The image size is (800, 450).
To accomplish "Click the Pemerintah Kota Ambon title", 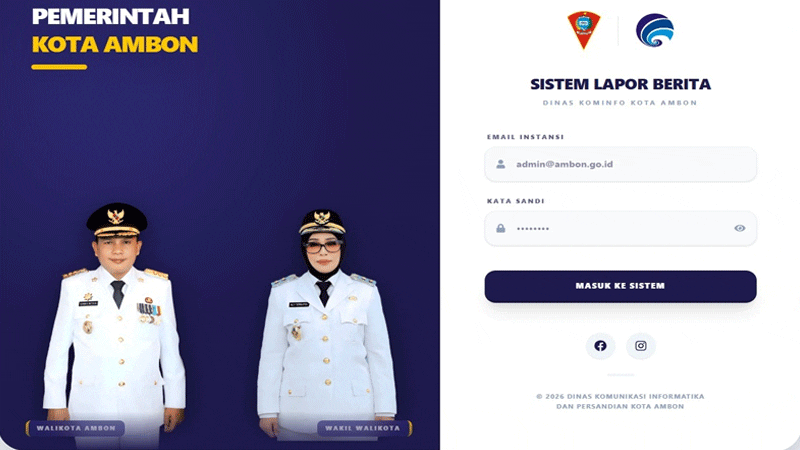I will pyautogui.click(x=115, y=31).
